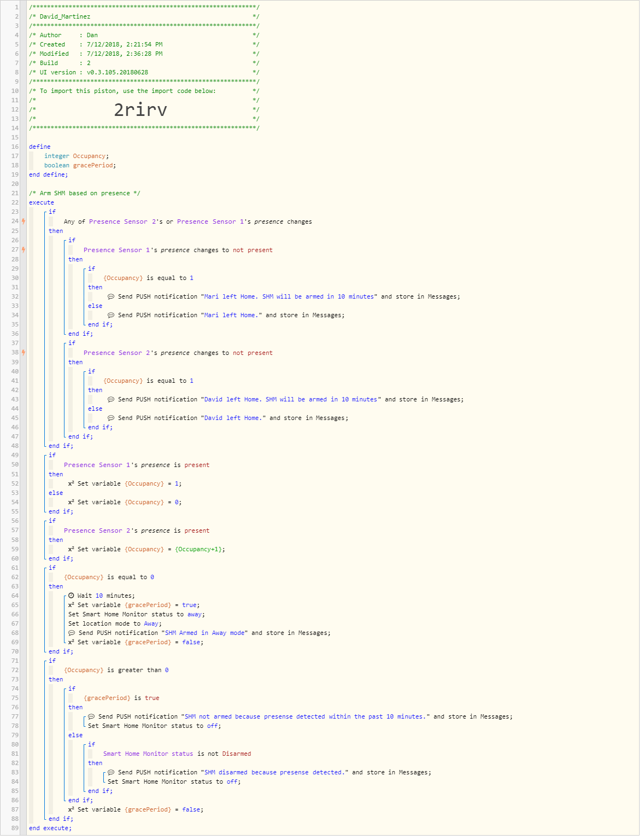The width and height of the screenshot is (644, 840).
Task: Click the if keyword on line 23
Action: pyautogui.click(x=52, y=212)
